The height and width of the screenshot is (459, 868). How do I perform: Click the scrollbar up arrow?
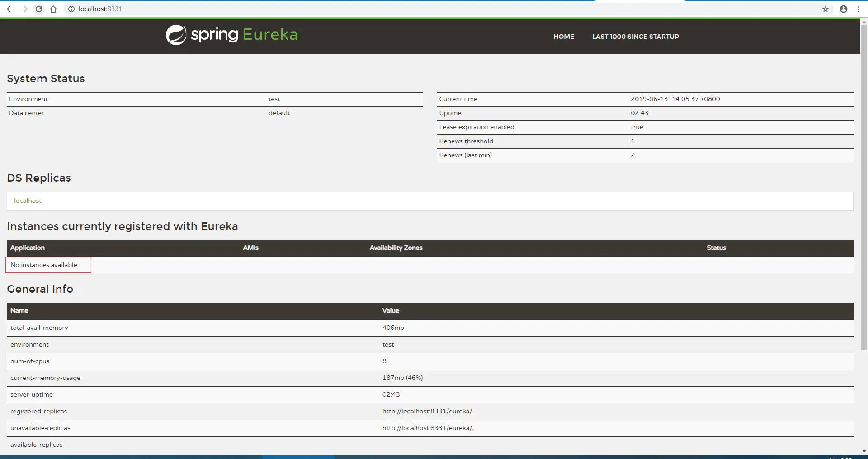pos(864,21)
